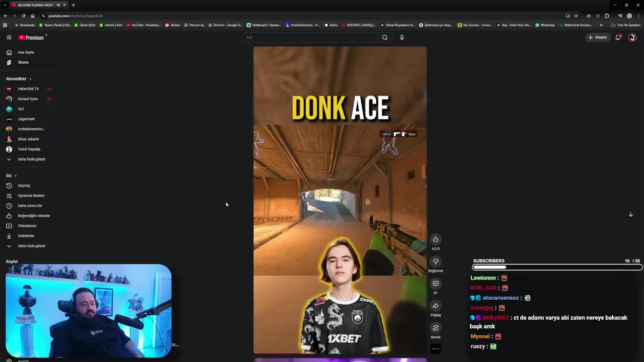Show more bookmarks overflow chevron
Image resolution: width=644 pixels, height=362 pixels.
tap(601, 25)
